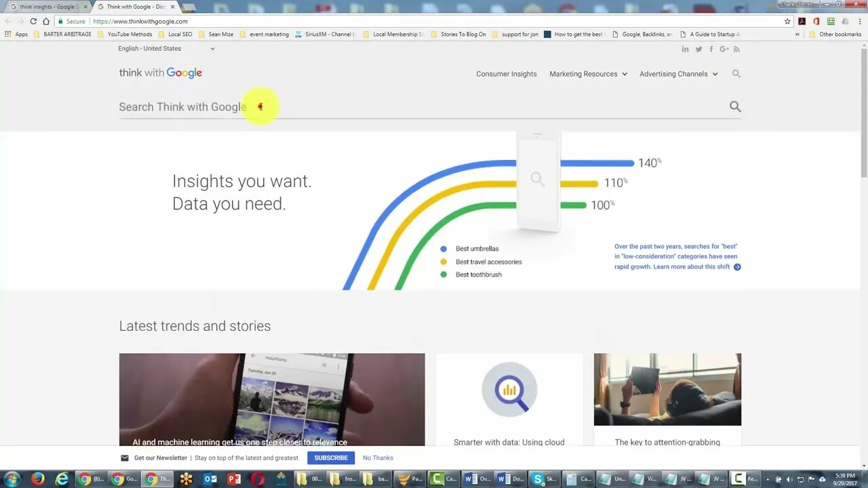Open the LinkedIn social icon
868x488 pixels.
pyautogui.click(x=686, y=49)
